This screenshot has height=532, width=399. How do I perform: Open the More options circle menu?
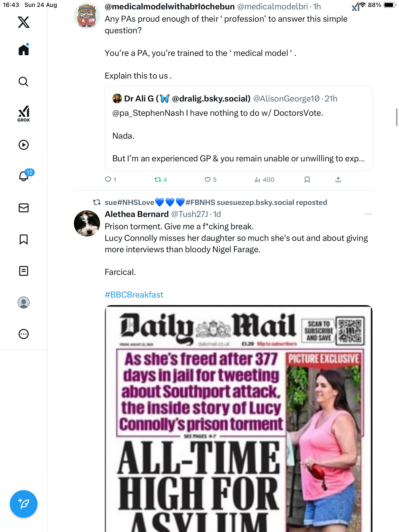24,334
